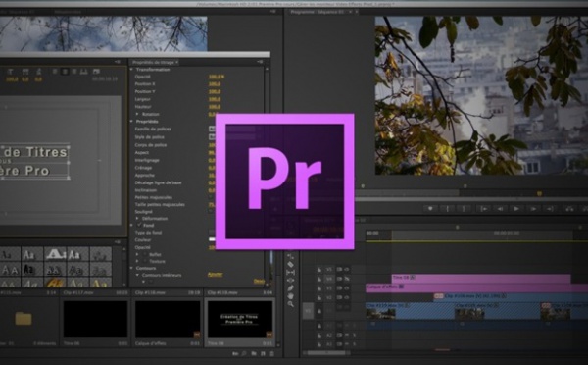Viewport: 588px width, 365px height.
Task: Open the Programme: Séquence 01 tab
Action: 318,12
